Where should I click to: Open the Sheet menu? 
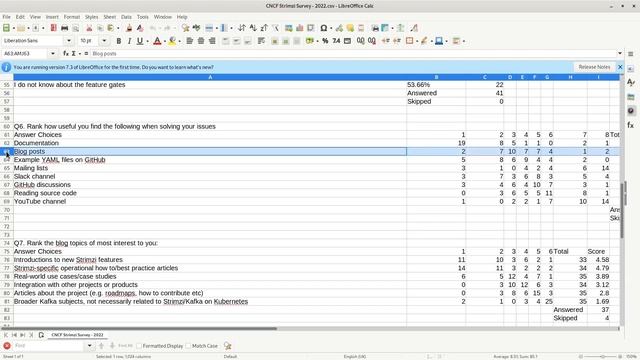109,17
